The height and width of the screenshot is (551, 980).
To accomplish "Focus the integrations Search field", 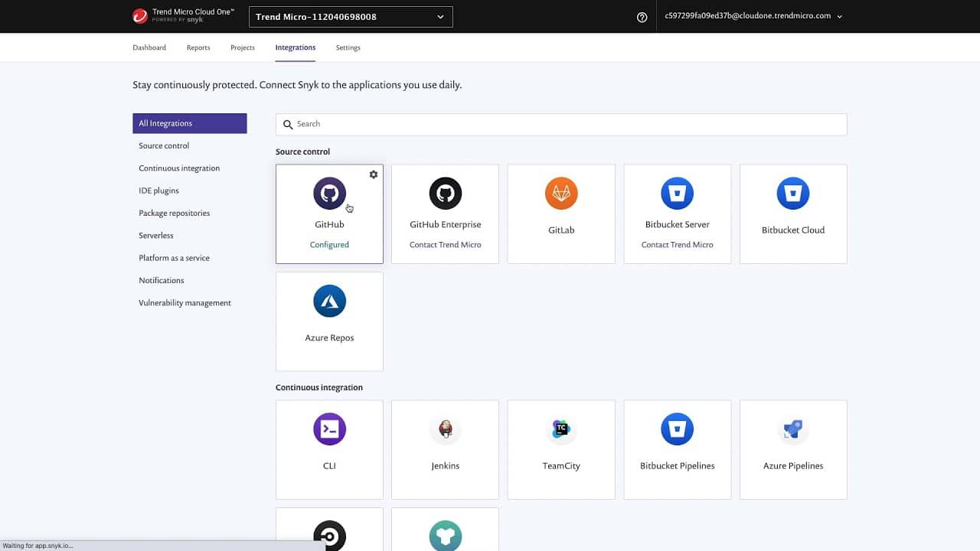I will [561, 124].
